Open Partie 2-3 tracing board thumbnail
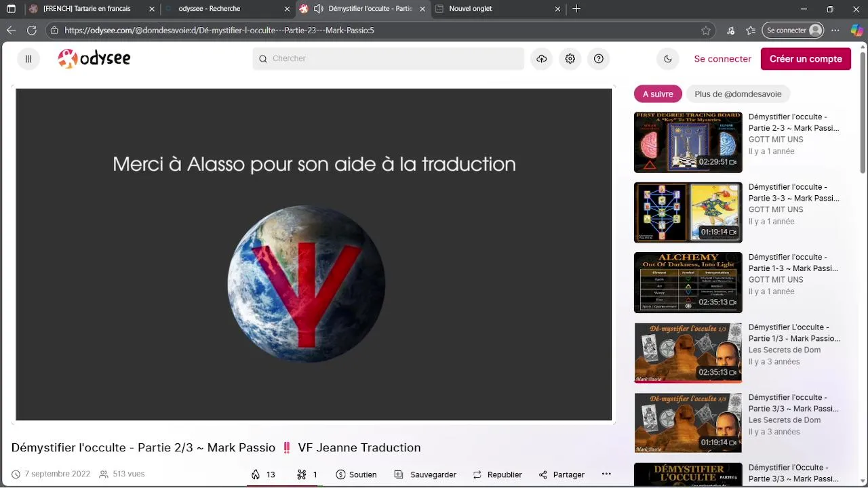 pyautogui.click(x=688, y=142)
